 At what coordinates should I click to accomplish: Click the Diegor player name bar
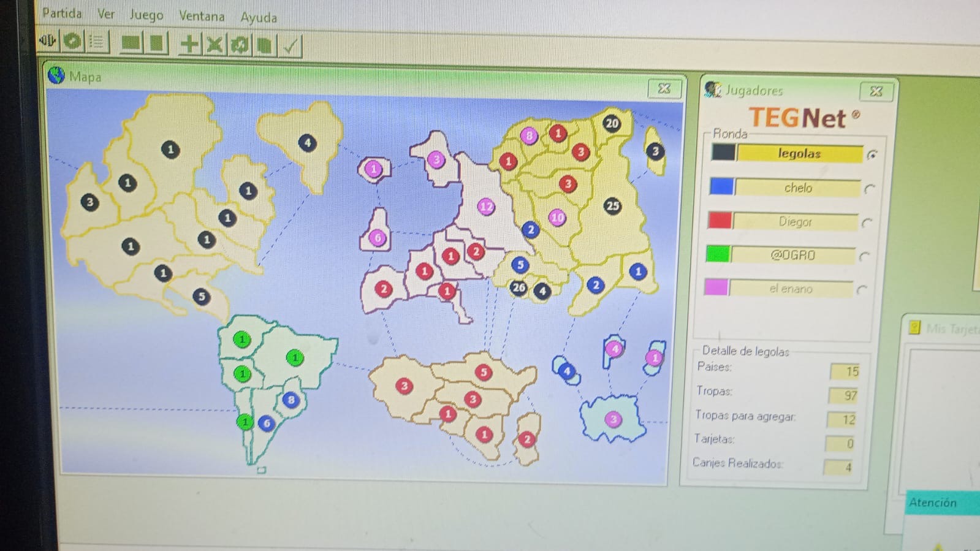795,222
